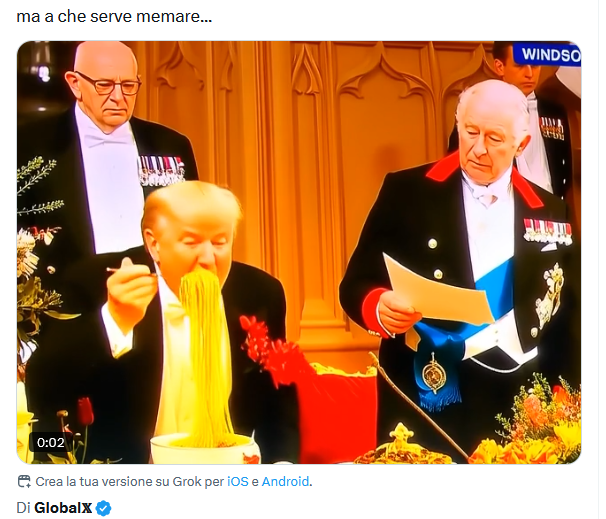The image size is (606, 519).
Task: Click the red tulip near the timestamp
Action: (85, 411)
